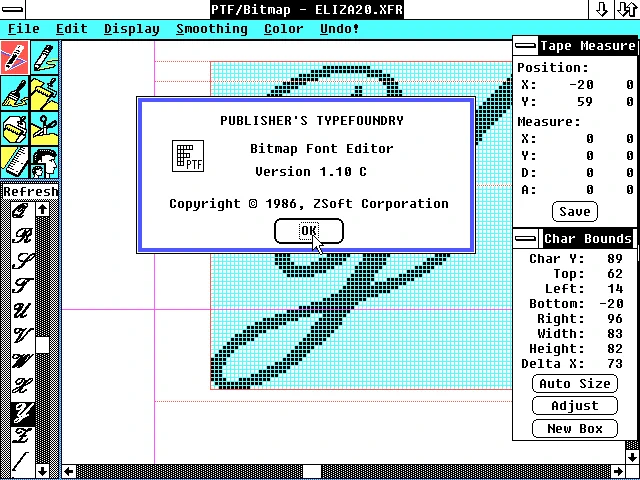Click the Position X value -20
Viewport: 640px width, 480px height.
click(582, 85)
